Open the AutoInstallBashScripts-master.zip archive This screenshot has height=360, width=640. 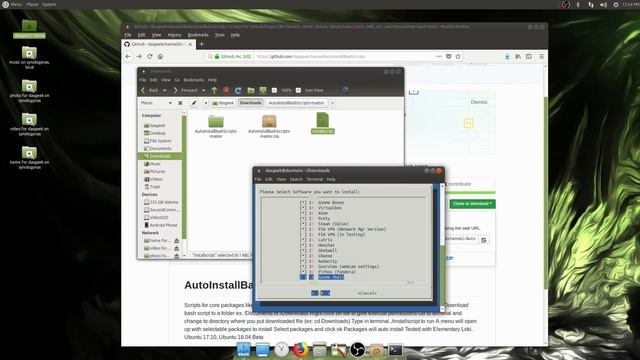[269, 121]
